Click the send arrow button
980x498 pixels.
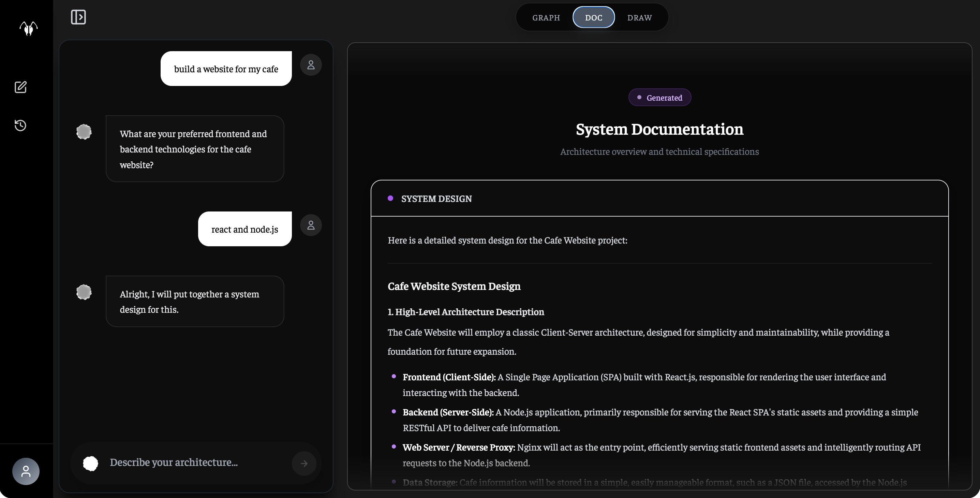click(x=303, y=463)
